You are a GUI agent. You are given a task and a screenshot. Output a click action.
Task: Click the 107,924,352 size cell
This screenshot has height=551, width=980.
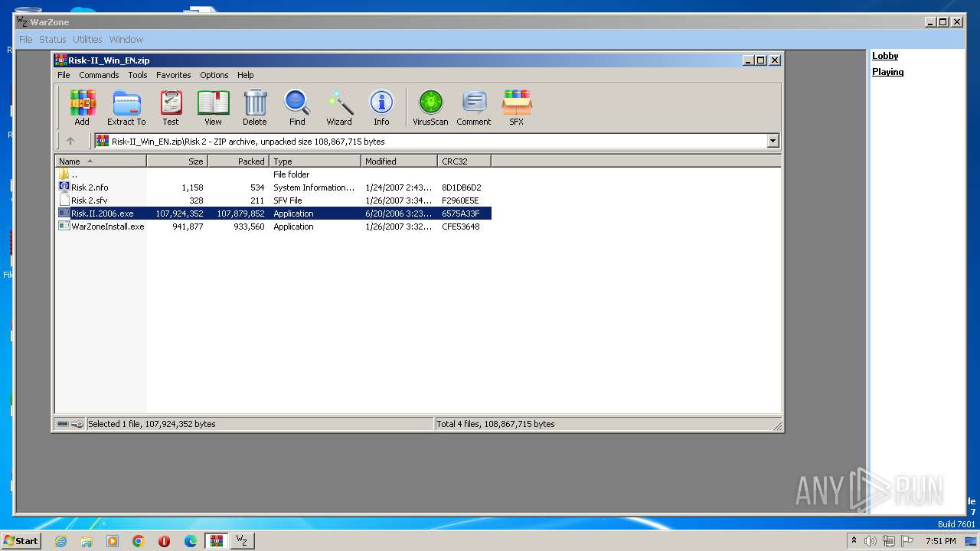179,214
